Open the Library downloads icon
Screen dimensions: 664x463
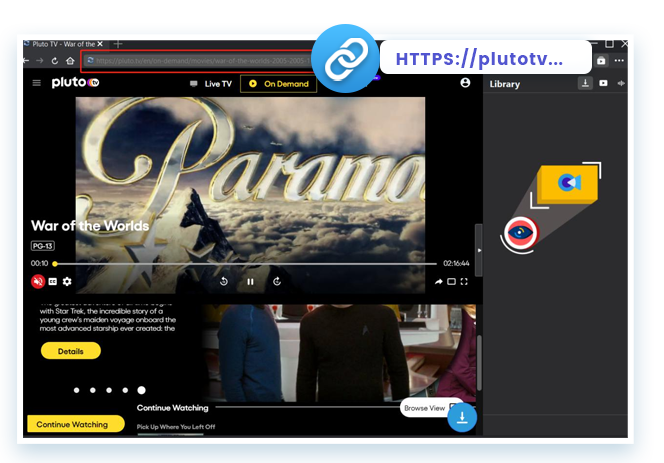[x=585, y=83]
